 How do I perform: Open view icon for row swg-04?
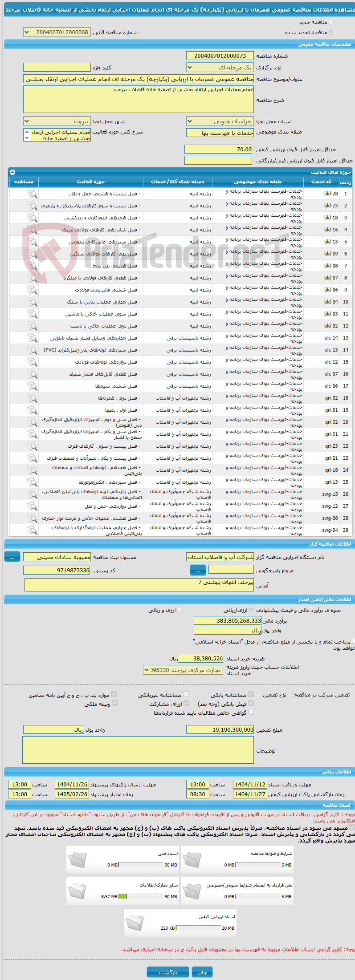click(32, 530)
